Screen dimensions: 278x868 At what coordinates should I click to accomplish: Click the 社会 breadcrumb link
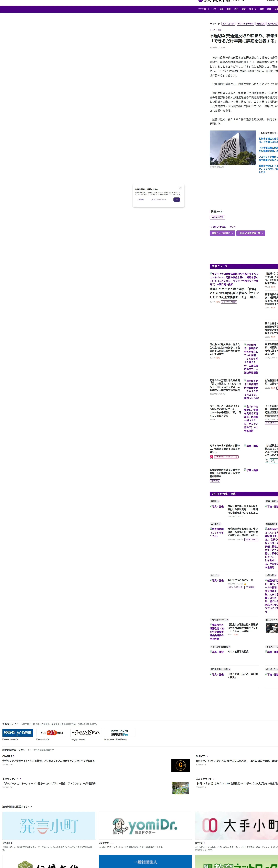[220, 30]
